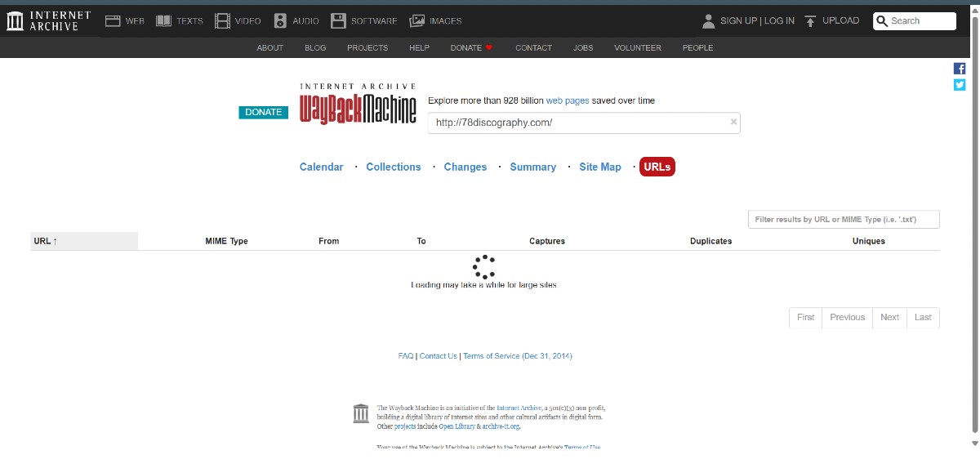The width and height of the screenshot is (980, 464).
Task: Open the People menu item
Action: [x=698, y=48]
